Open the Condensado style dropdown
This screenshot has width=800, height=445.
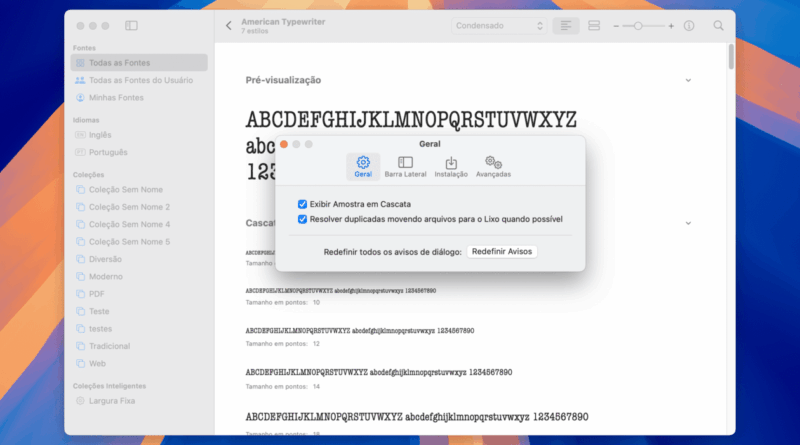(499, 26)
